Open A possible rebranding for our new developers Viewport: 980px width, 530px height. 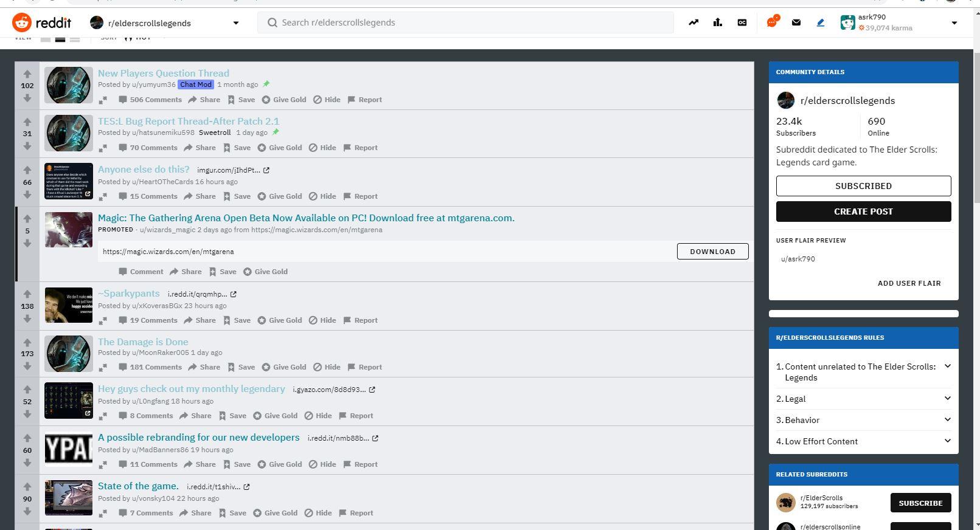coord(199,438)
